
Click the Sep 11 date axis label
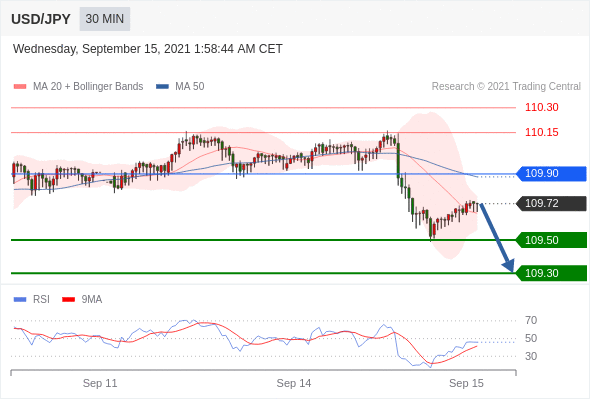tap(100, 383)
